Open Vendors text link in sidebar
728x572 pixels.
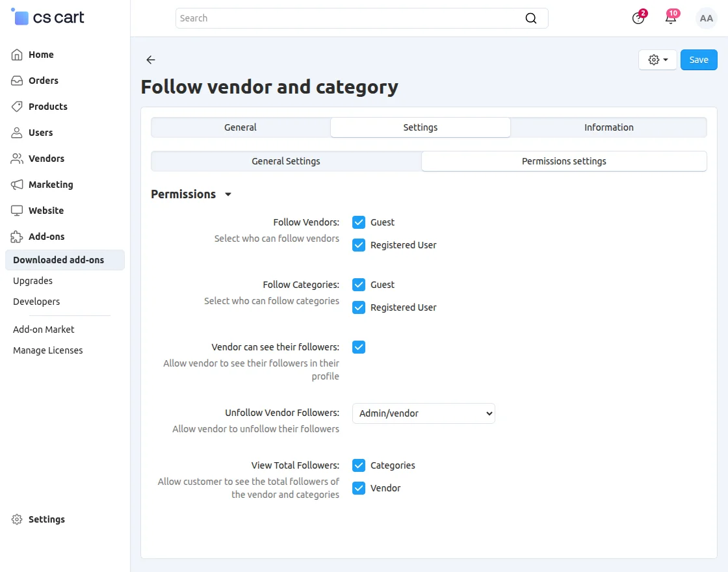click(x=46, y=159)
